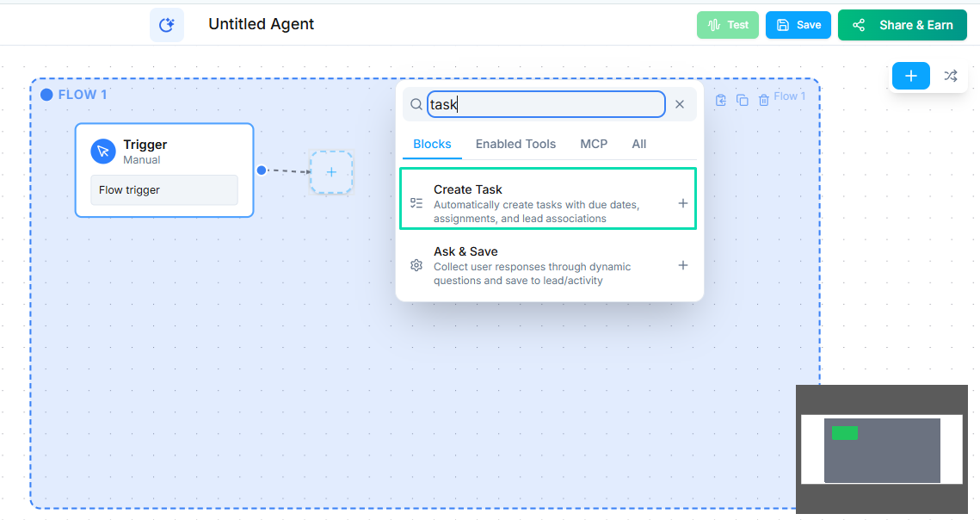The width and height of the screenshot is (980, 520).
Task: Click the blue plus icon to add a flow
Action: tap(910, 76)
